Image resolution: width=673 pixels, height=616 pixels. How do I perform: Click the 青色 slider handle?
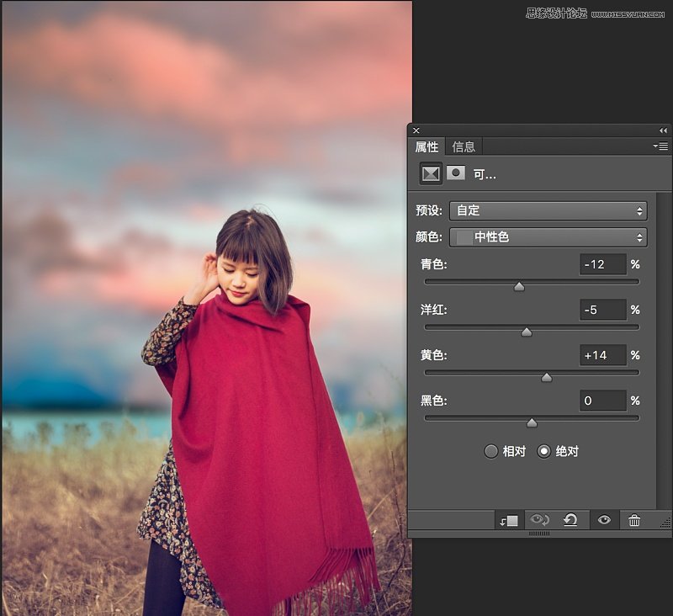[x=519, y=287]
